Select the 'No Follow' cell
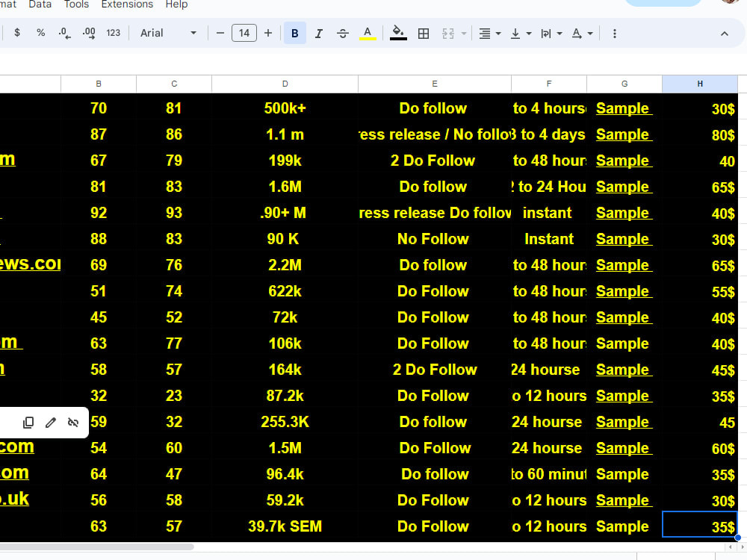Viewport: 747px width, 560px height. point(435,239)
